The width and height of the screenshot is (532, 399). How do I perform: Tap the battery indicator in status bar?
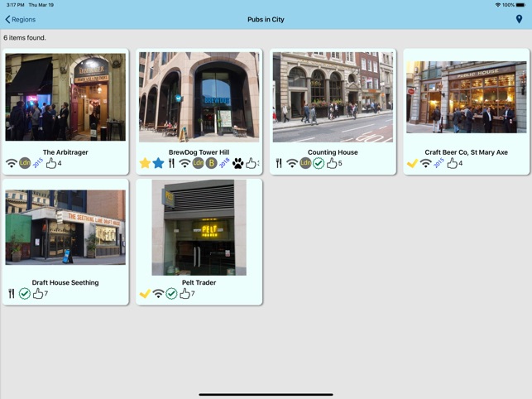520,5
